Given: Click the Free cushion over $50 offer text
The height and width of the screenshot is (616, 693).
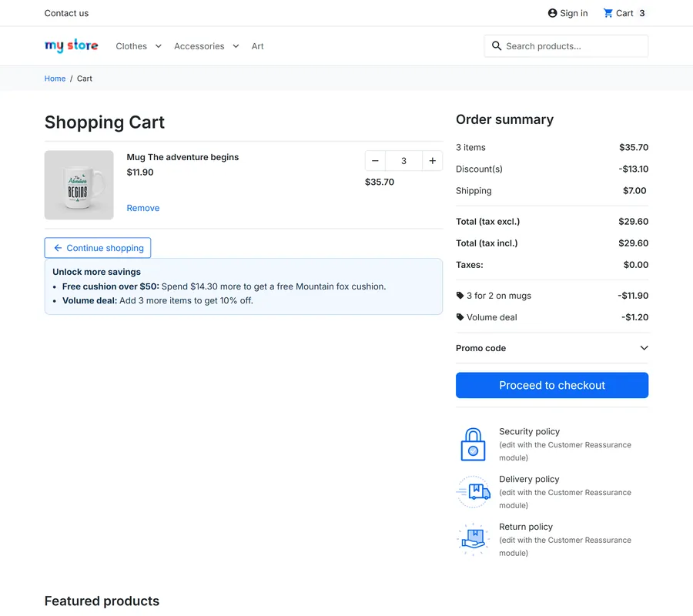Looking at the screenshot, I should coord(224,286).
